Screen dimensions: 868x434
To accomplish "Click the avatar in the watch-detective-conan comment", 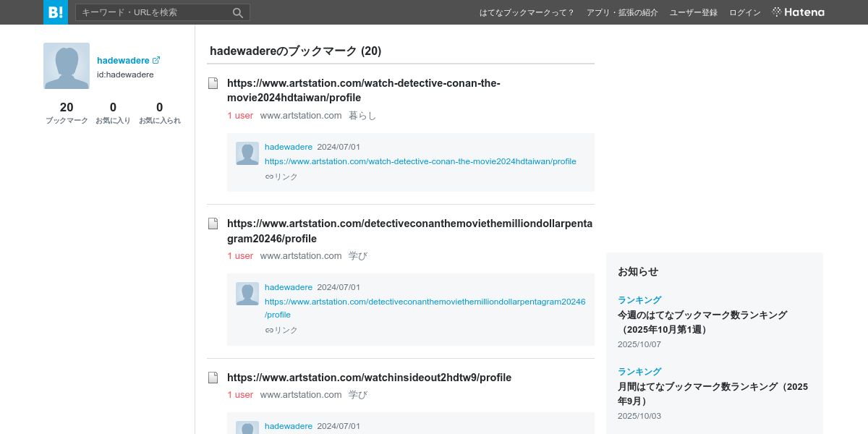I will 247,153.
